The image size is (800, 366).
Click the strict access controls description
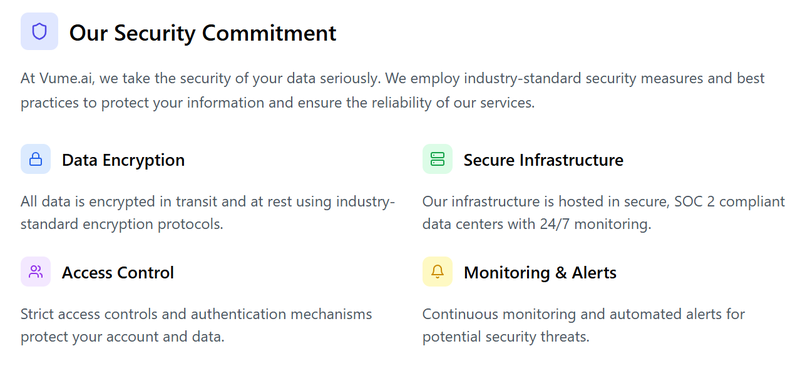pos(196,325)
